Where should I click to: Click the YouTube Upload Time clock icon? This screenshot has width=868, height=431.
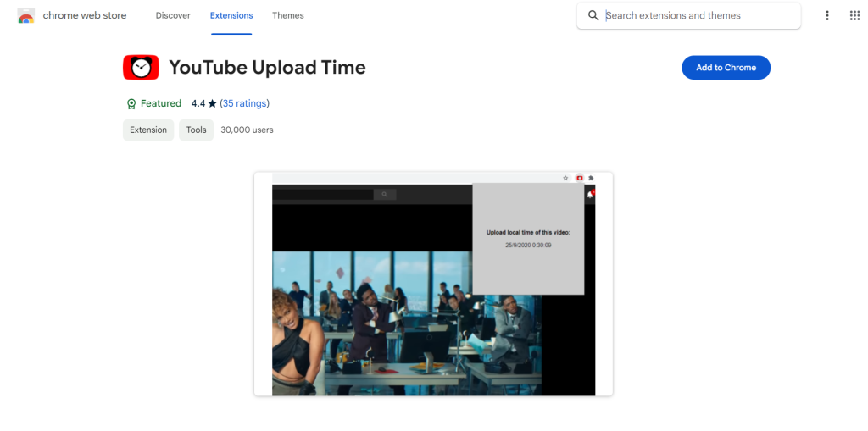pos(142,68)
